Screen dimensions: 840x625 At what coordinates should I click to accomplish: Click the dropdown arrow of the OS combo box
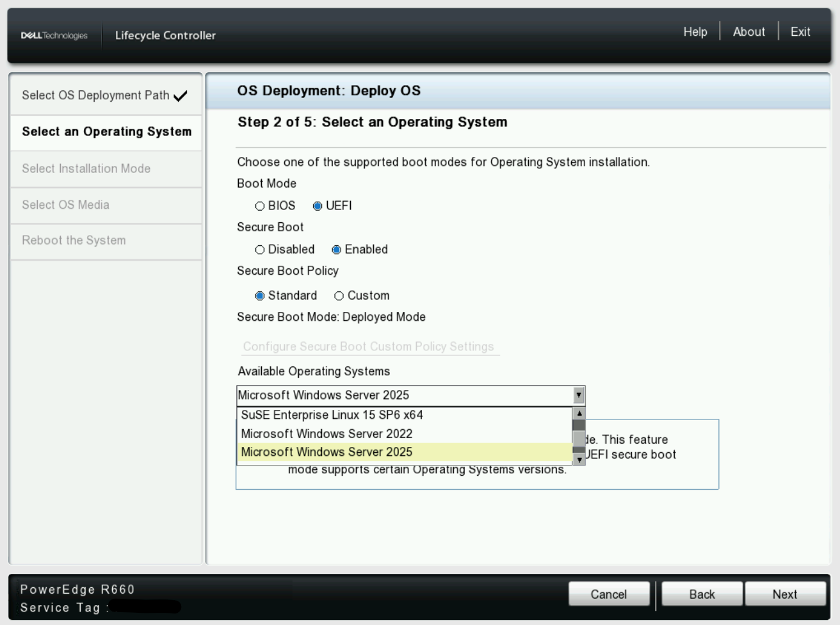(579, 395)
